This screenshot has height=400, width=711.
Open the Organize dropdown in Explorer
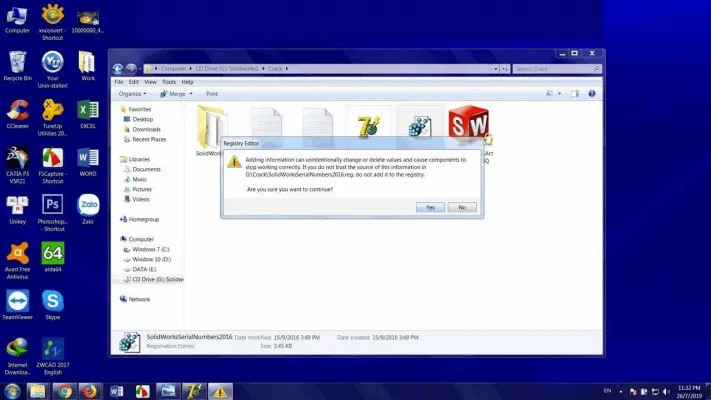pyautogui.click(x=133, y=93)
